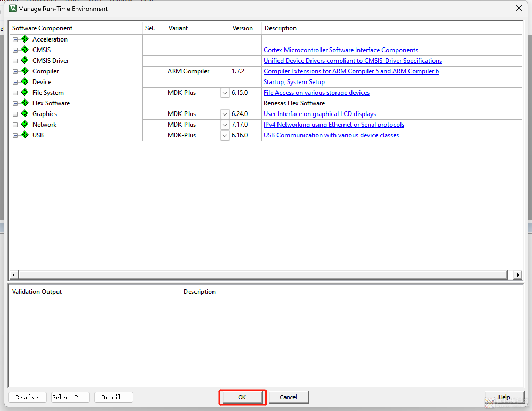Open Startup, System Setup link
Image resolution: width=532 pixels, height=411 pixels.
coord(294,82)
